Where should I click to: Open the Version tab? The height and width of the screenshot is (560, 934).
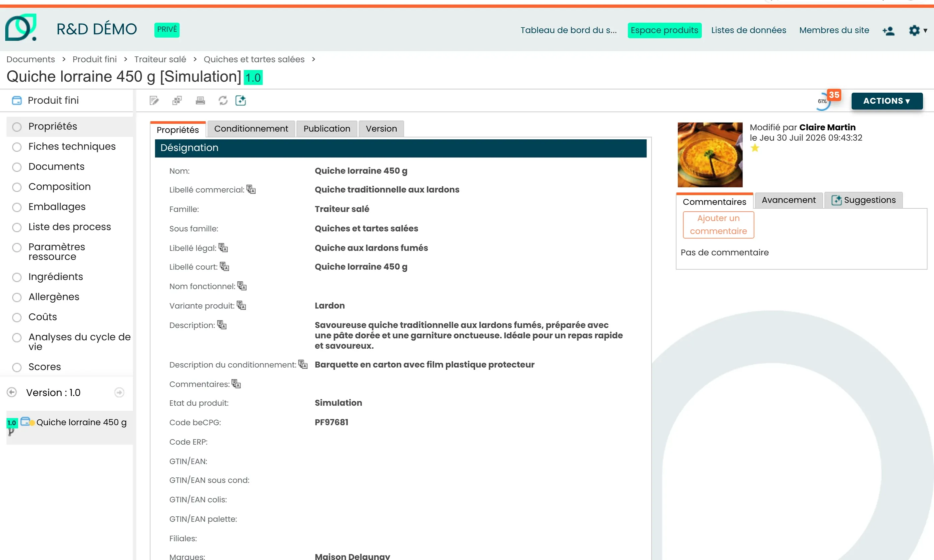(x=381, y=129)
